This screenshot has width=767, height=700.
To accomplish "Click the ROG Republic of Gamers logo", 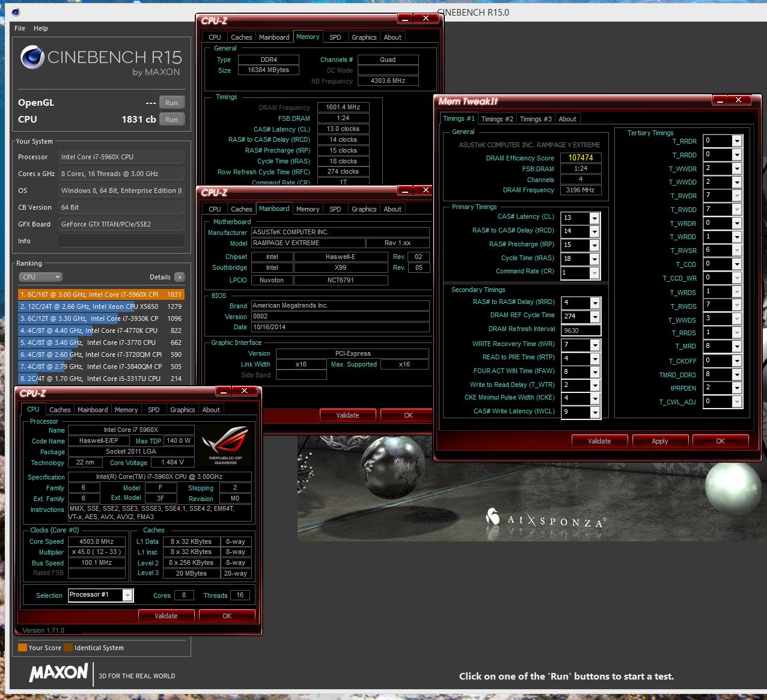I will click(x=225, y=445).
